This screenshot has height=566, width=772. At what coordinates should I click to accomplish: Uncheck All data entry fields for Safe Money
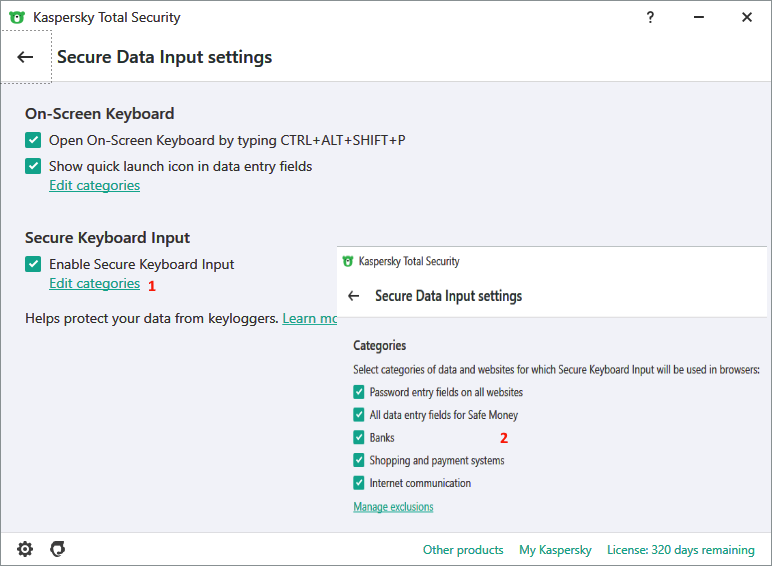pos(359,415)
